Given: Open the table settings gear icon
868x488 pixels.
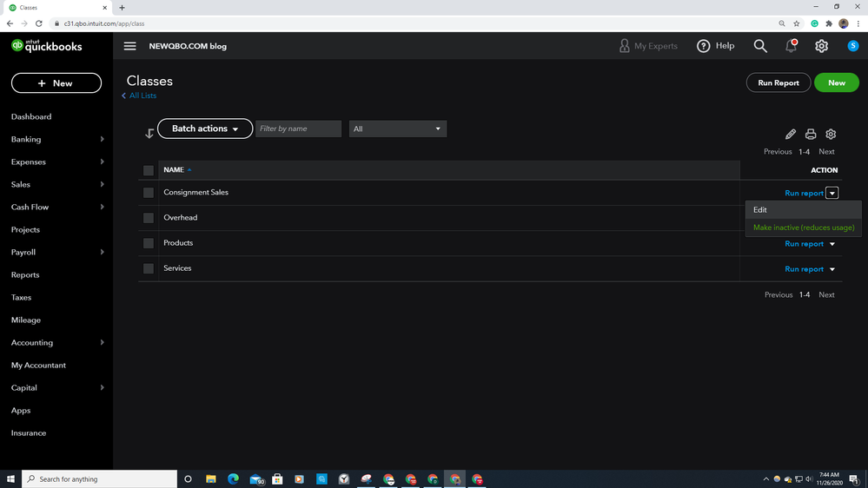Looking at the screenshot, I should [831, 134].
